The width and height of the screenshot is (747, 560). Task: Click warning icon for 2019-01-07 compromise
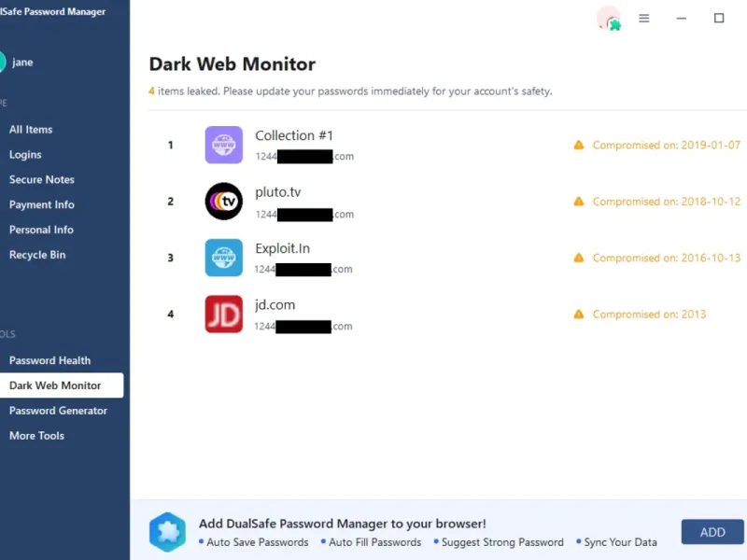pyautogui.click(x=579, y=145)
